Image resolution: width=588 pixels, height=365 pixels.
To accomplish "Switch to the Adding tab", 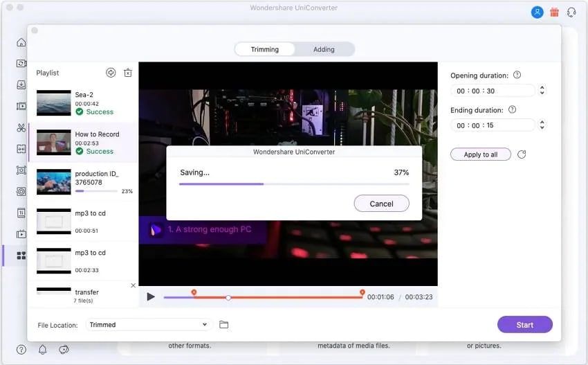I will tap(324, 49).
